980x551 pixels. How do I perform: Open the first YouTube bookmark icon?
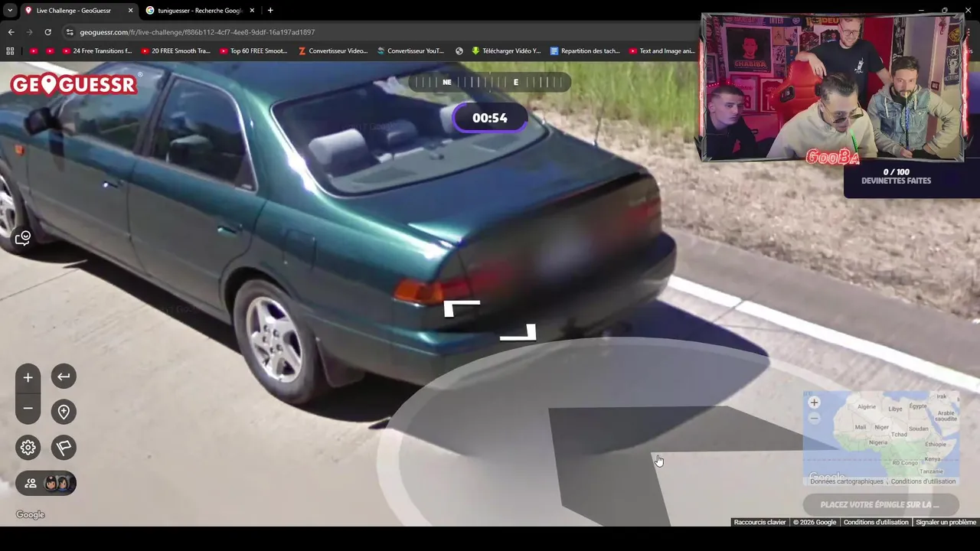(34, 51)
